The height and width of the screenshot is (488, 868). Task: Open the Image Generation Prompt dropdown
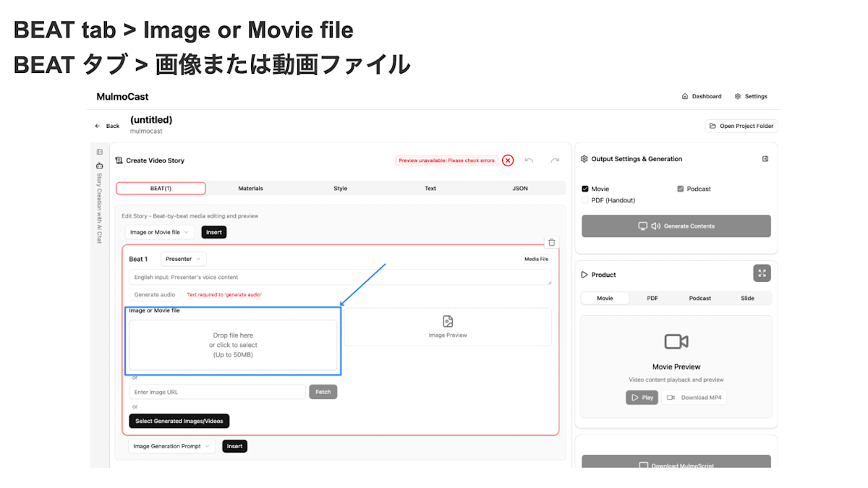pyautogui.click(x=171, y=446)
